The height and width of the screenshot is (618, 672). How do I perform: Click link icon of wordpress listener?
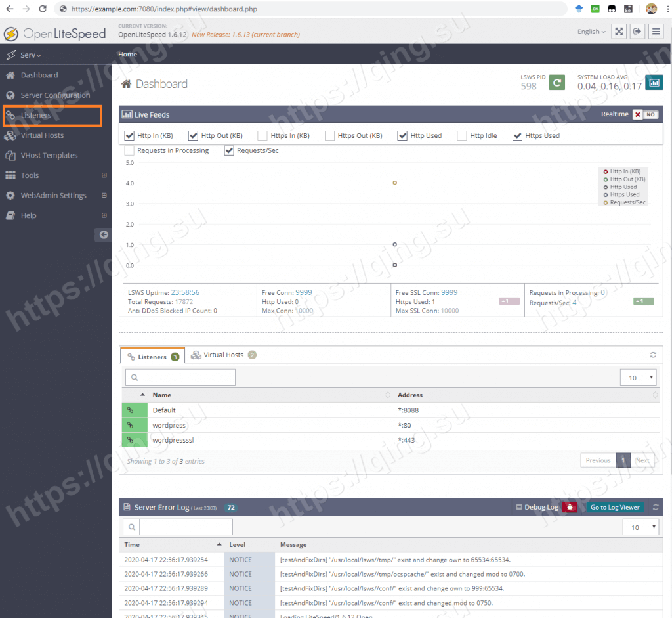[x=131, y=426]
